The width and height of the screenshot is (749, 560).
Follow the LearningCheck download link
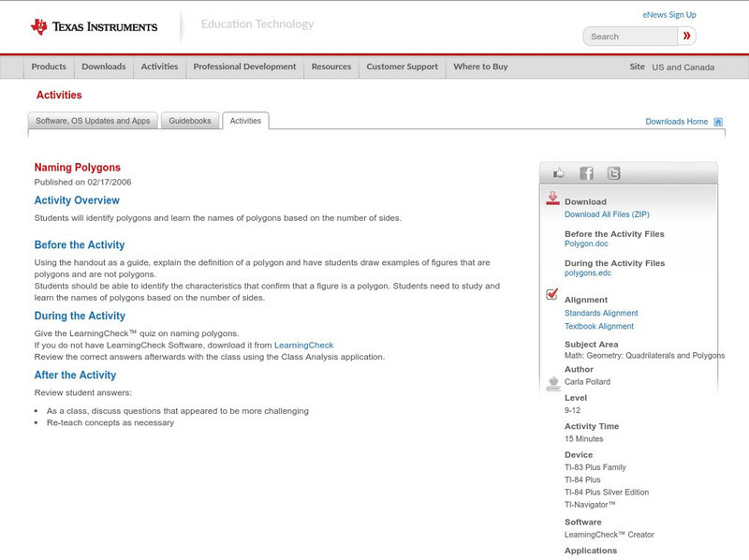(303, 345)
